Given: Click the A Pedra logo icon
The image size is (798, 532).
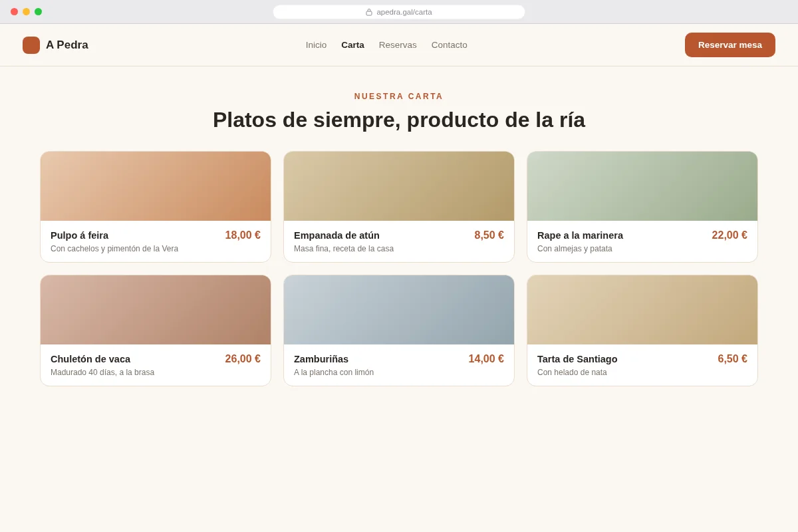Looking at the screenshot, I should (31, 45).
